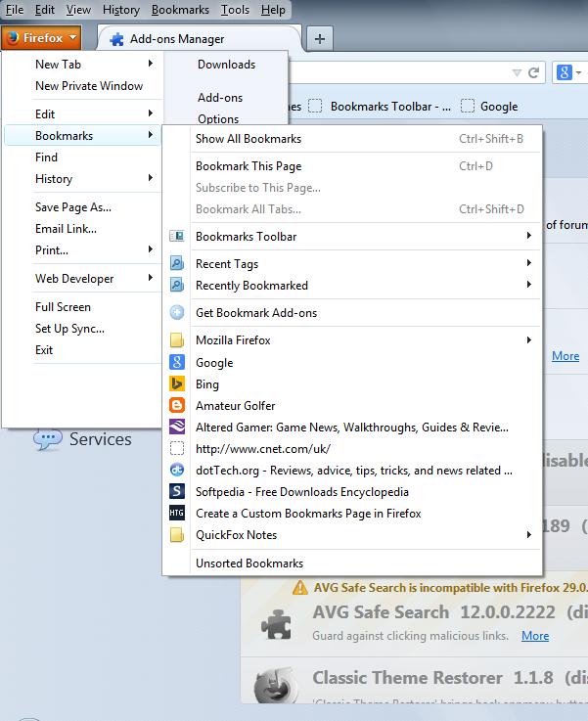Click the AVG warning triangle icon
Viewport: 588px width, 721px height.
tap(300, 587)
